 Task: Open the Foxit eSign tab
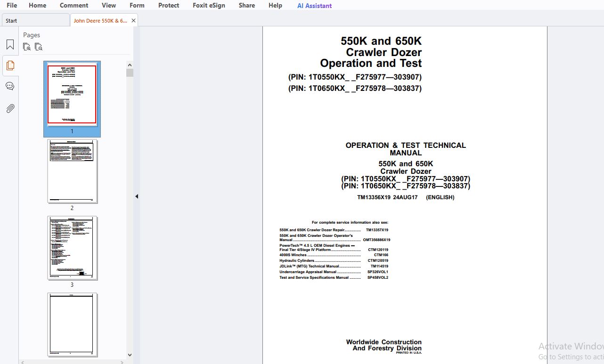pos(209,5)
